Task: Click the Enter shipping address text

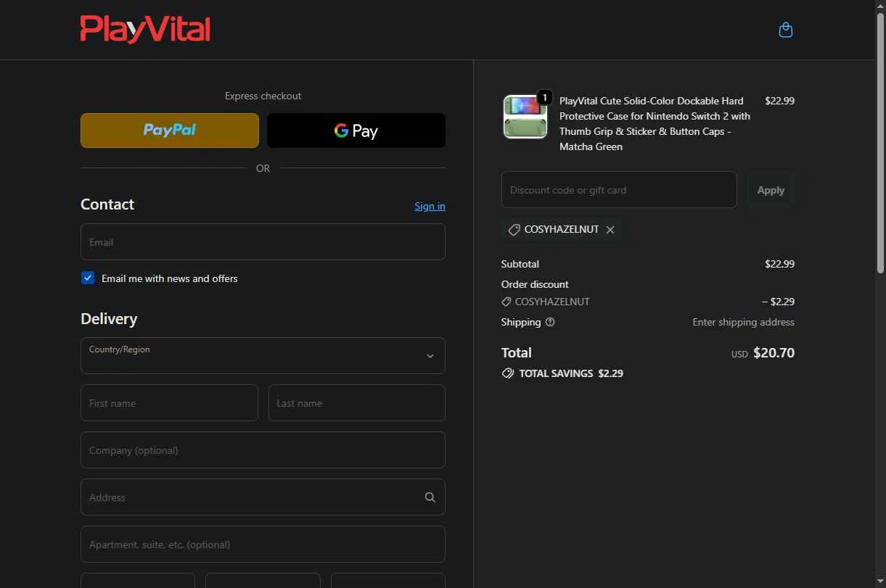Action: 743,322
